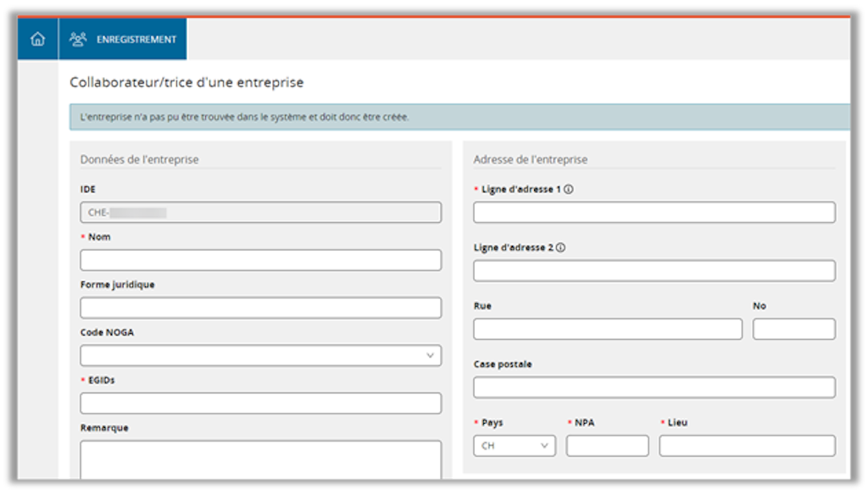Click the Rue street field
Screen dimensions: 868x494
click(x=607, y=329)
